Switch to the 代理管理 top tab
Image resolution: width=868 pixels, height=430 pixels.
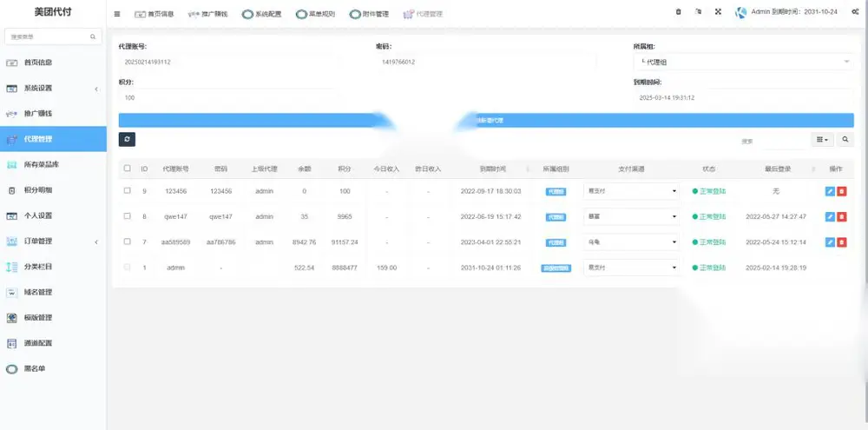(x=423, y=14)
